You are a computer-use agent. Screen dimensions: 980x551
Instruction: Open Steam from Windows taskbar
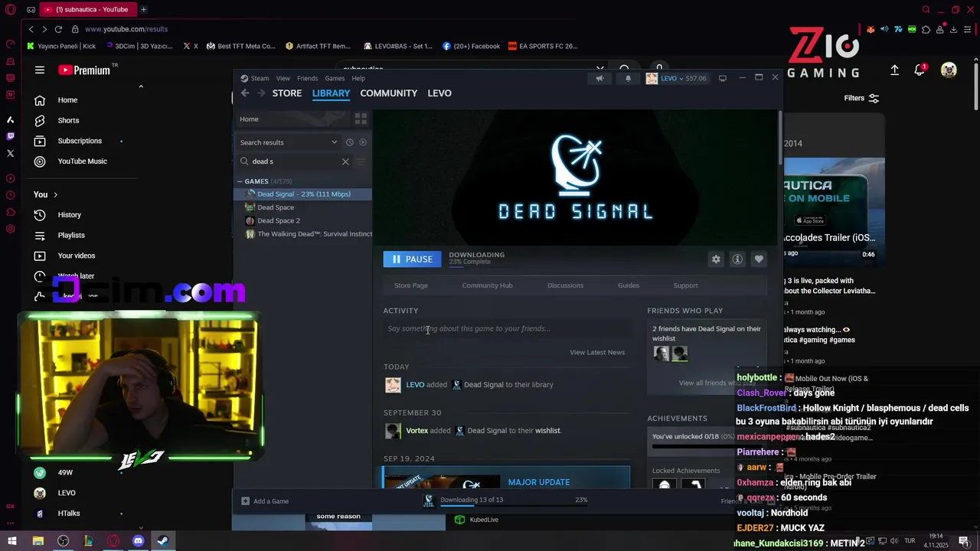(x=163, y=540)
